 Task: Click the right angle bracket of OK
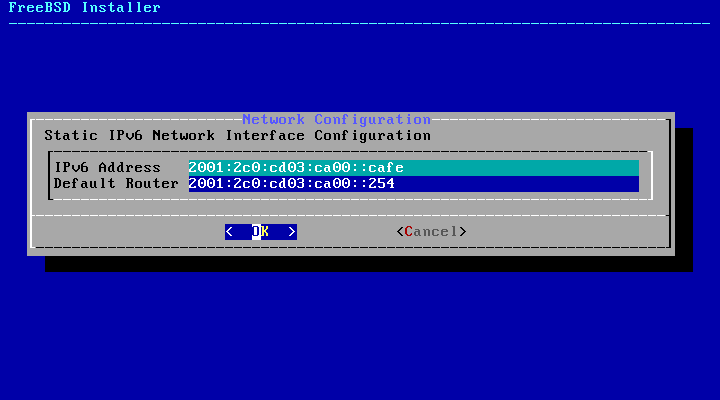pos(292,232)
